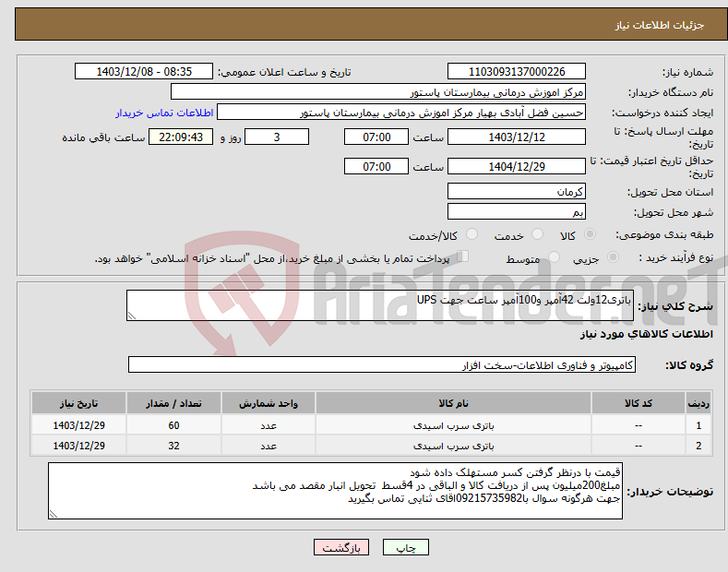Click the requester field حسین فضل آبادی
The height and width of the screenshot is (572, 728).
[x=401, y=113]
